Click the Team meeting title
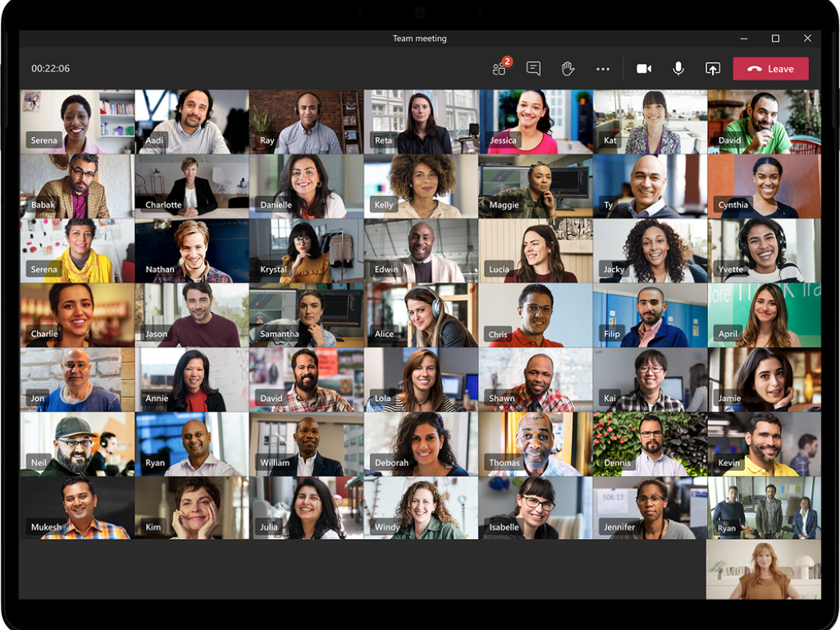Image resolution: width=840 pixels, height=630 pixels. click(420, 39)
